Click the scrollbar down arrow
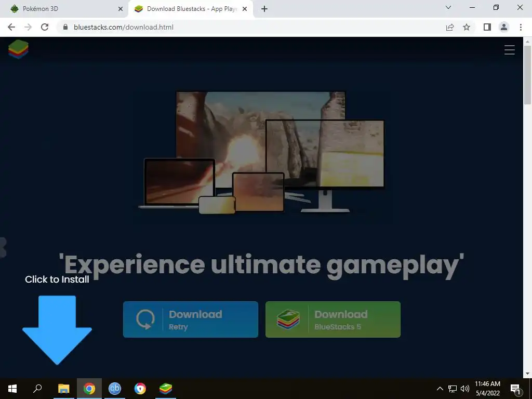Viewport: 532px width, 399px height. point(527,374)
